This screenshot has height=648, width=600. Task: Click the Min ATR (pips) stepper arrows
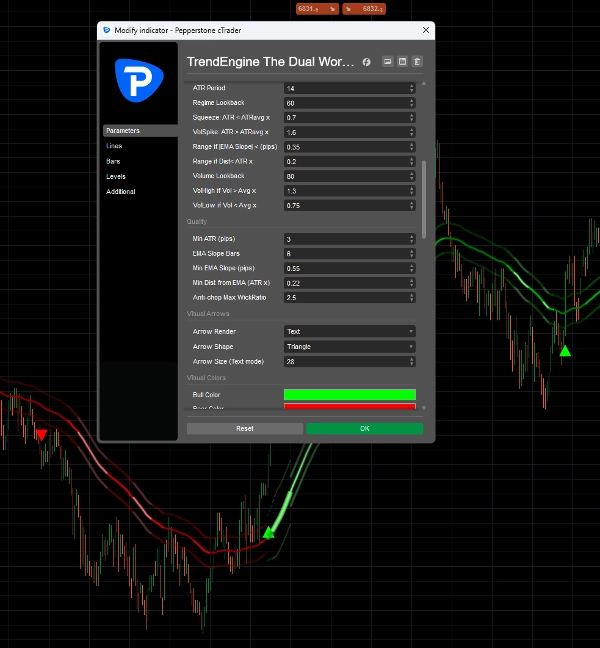point(412,239)
